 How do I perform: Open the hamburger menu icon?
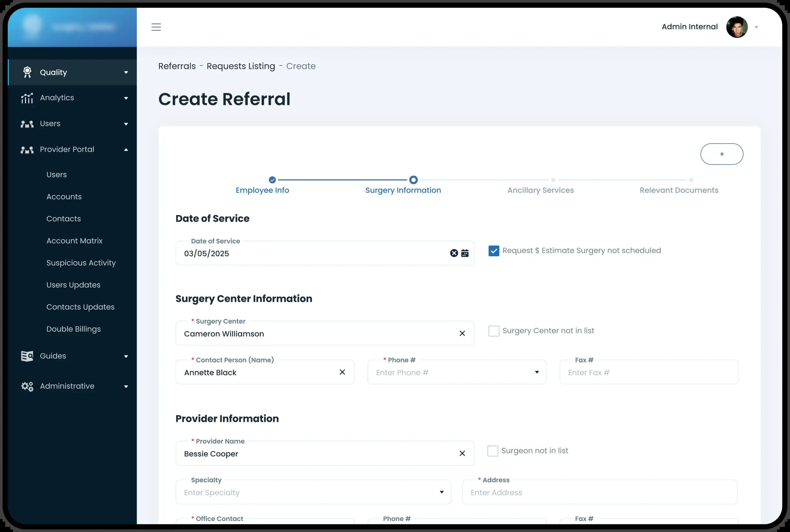(156, 27)
